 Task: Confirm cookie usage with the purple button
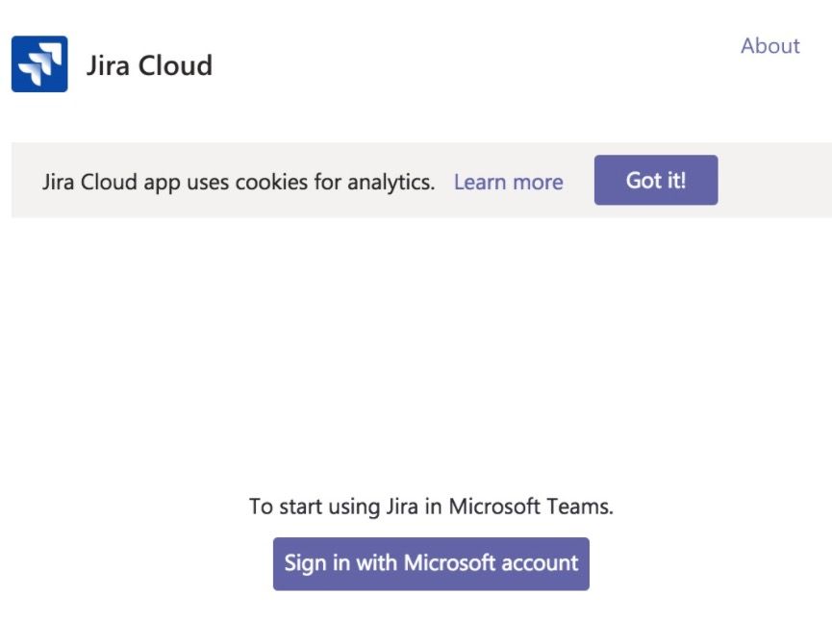coord(655,180)
